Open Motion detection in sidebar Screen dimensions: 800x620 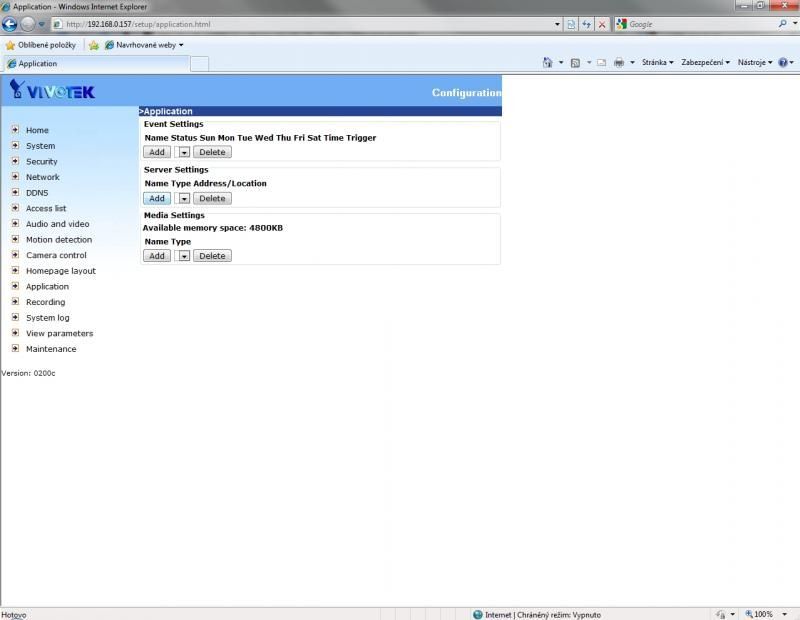[x=58, y=240]
